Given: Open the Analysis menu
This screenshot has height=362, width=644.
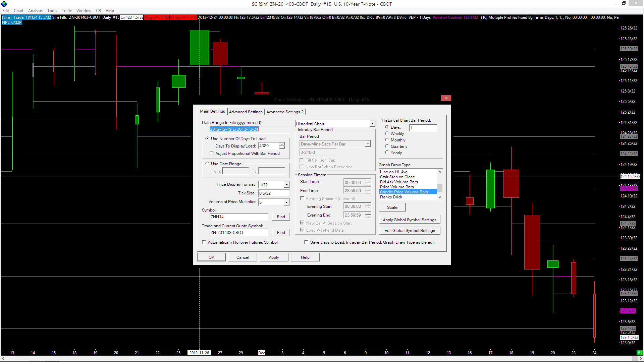Looking at the screenshot, I should [x=35, y=11].
